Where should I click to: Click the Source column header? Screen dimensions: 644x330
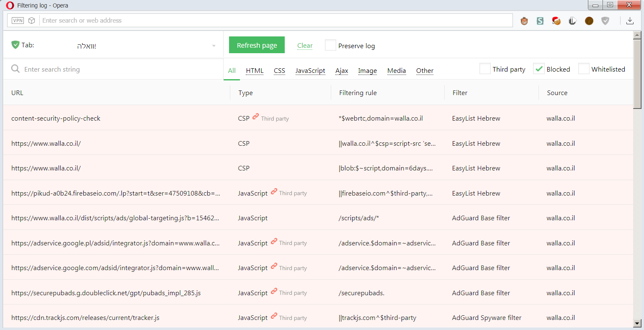point(557,93)
